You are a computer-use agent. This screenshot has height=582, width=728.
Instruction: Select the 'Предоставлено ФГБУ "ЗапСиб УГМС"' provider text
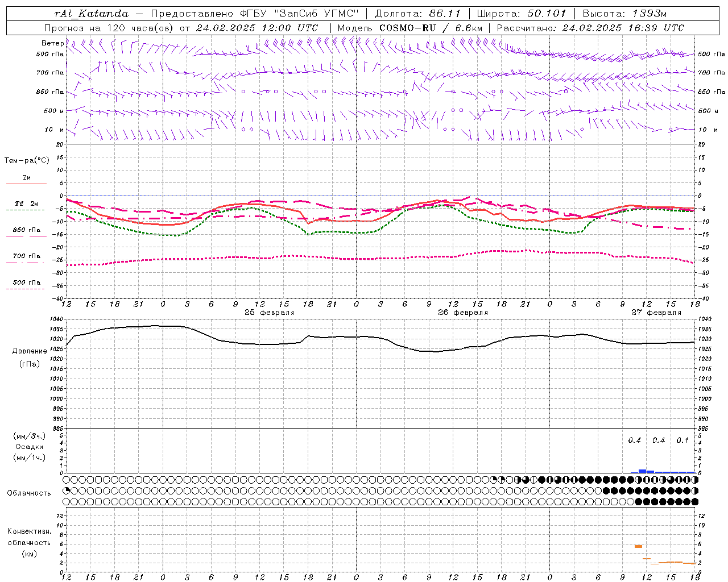[x=255, y=14]
